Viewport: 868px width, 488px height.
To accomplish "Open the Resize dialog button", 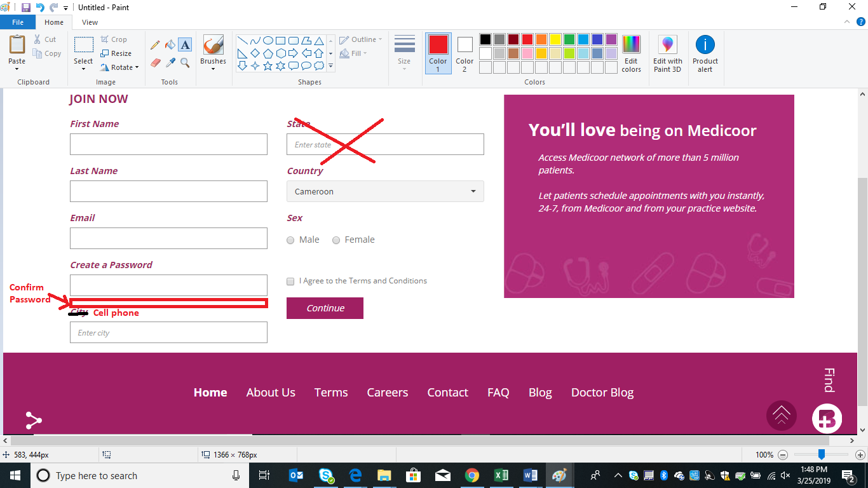I will 116,53.
